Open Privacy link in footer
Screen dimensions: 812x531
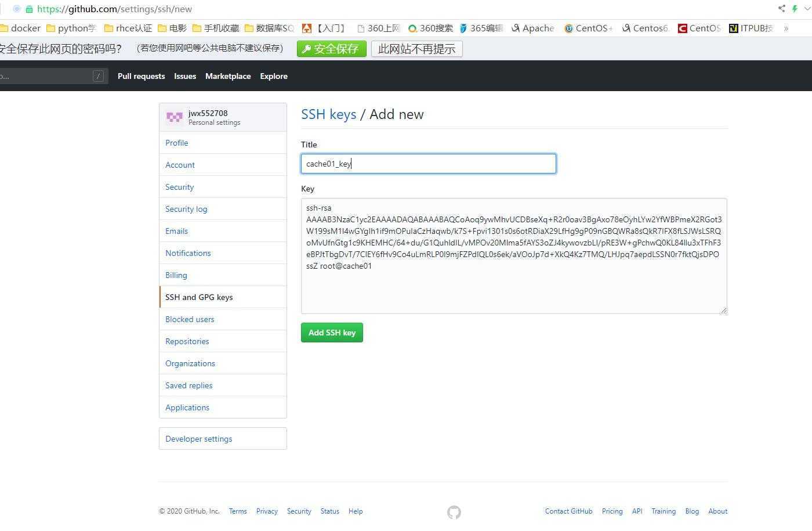point(267,511)
